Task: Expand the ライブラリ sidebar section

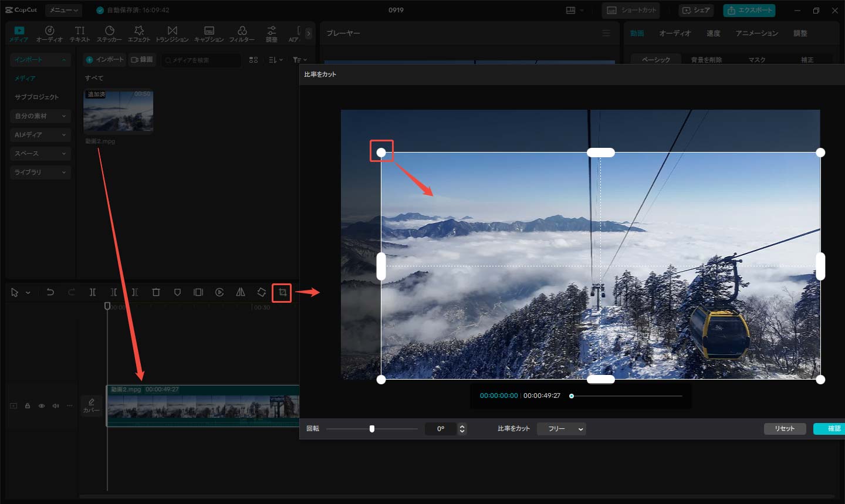Action: coord(40,172)
